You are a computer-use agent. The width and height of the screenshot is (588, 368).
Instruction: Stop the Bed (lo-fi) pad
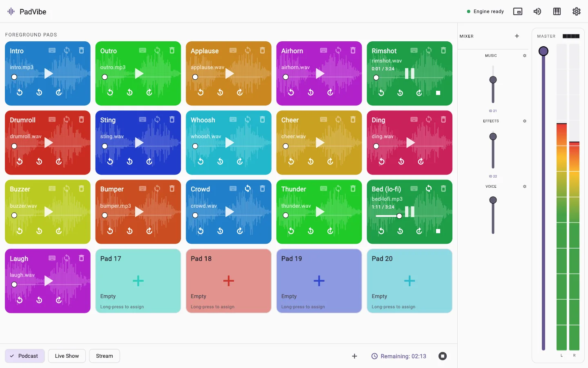(x=438, y=231)
